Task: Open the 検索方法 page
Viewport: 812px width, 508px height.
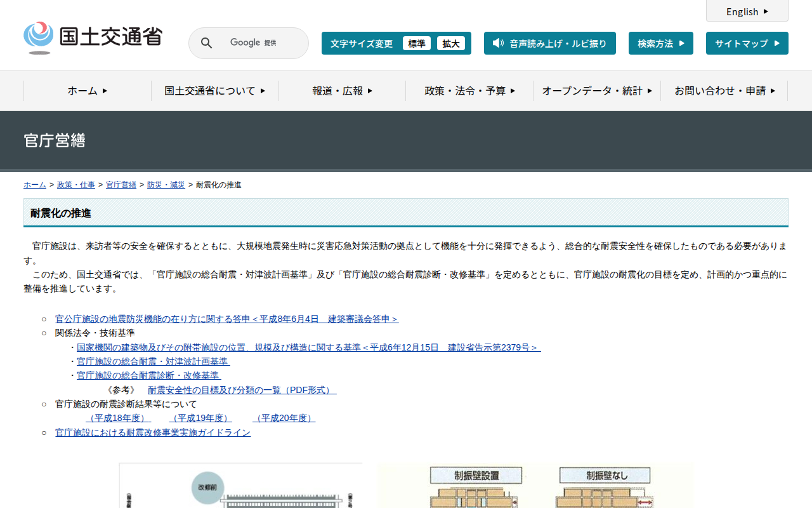Action: 661,43
